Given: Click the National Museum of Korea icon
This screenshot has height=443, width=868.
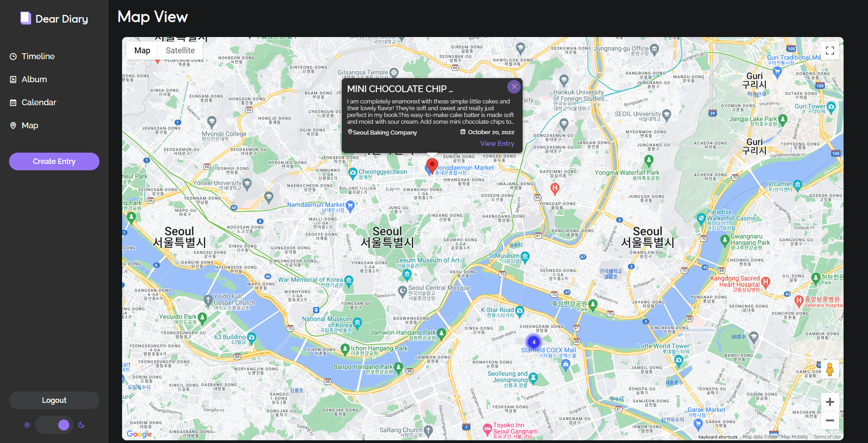Looking at the screenshot, I should pyautogui.click(x=358, y=323).
